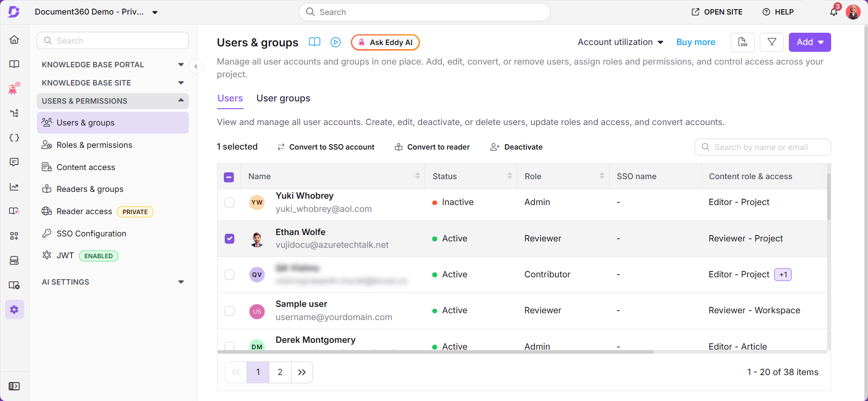Sort table by Role column
This screenshot has width=868, height=401.
click(x=601, y=176)
